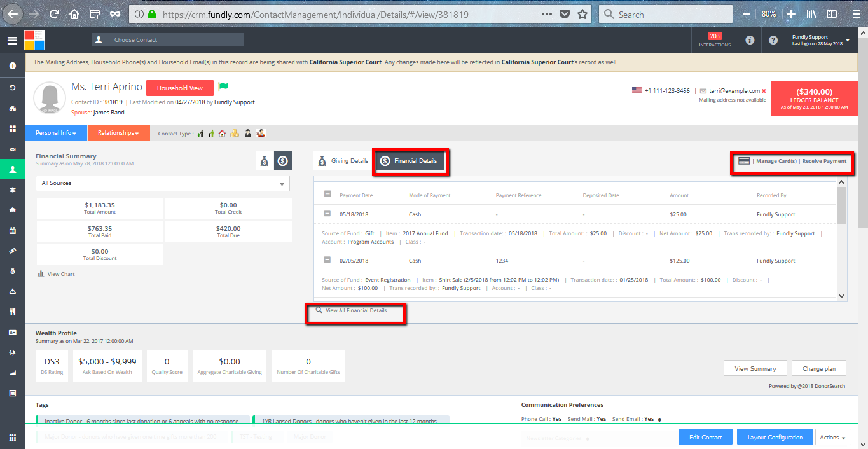Switch to the Financial Details tab
868x449 pixels.
410,161
